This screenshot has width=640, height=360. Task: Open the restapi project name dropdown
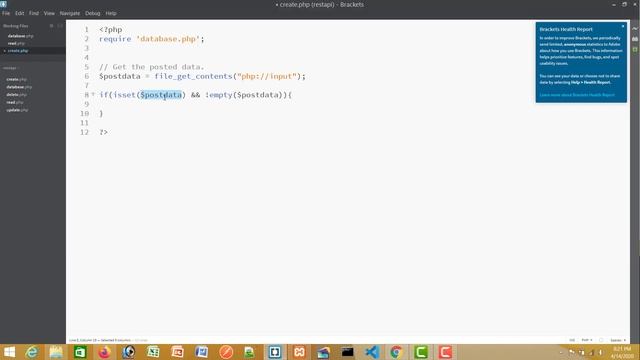(x=11, y=68)
